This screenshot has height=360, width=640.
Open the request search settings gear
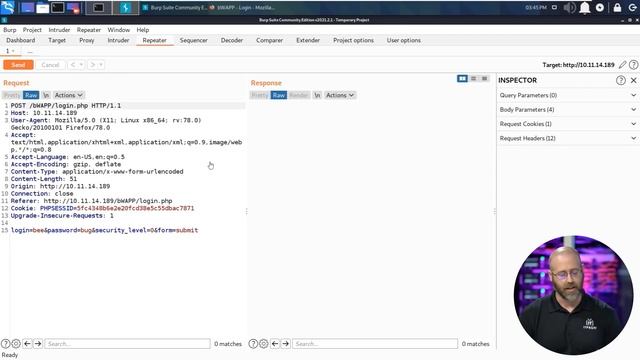(x=16, y=344)
